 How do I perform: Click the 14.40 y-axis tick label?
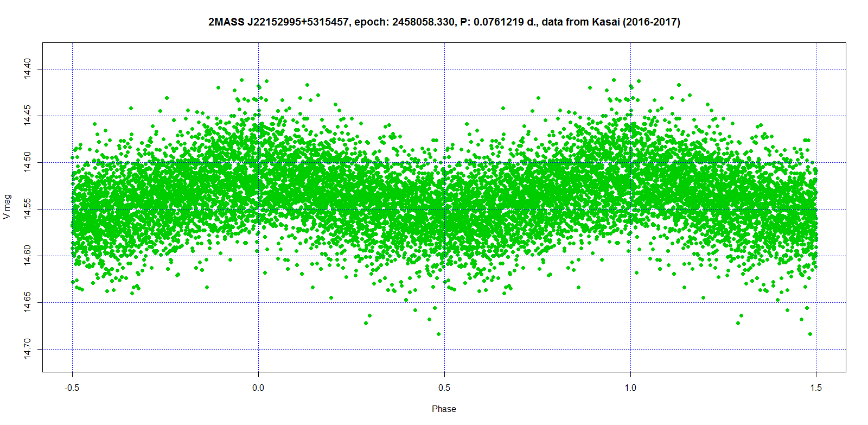pos(28,69)
